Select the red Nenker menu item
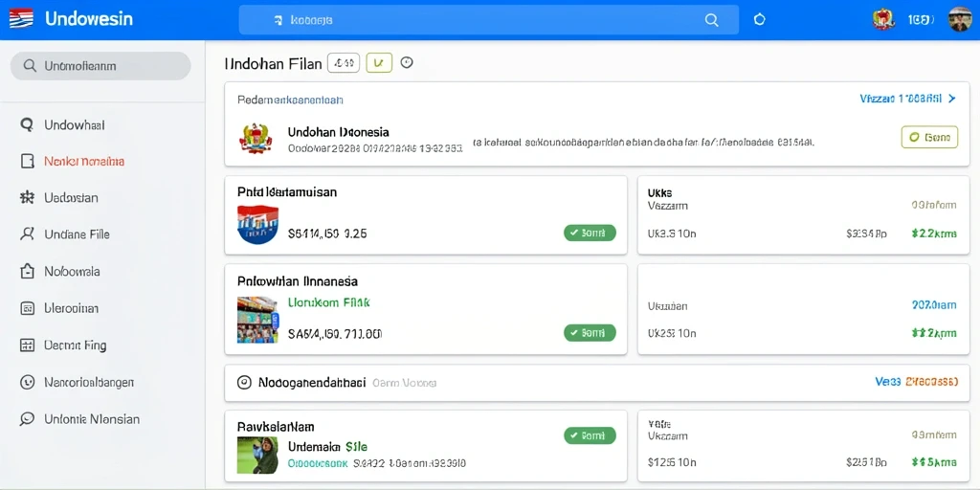The width and height of the screenshot is (980, 490). [84, 161]
